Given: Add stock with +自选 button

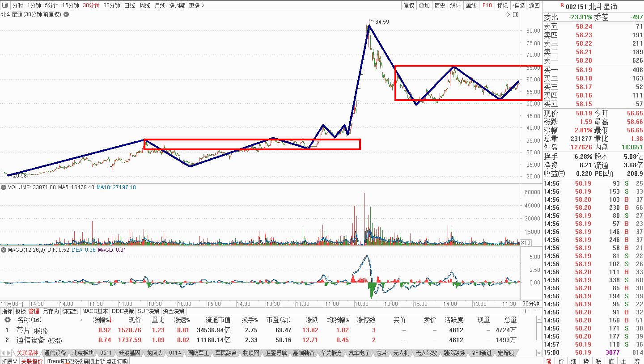Looking at the screenshot, I should click(518, 5).
